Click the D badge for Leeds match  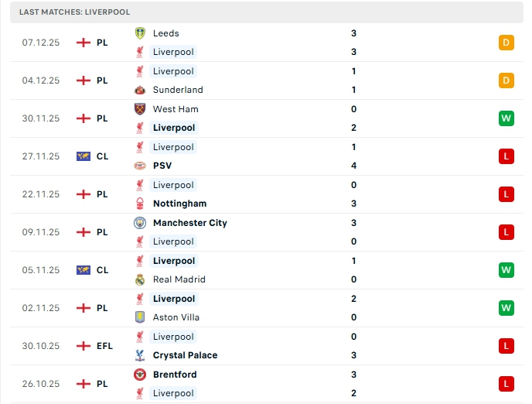pyautogui.click(x=506, y=43)
